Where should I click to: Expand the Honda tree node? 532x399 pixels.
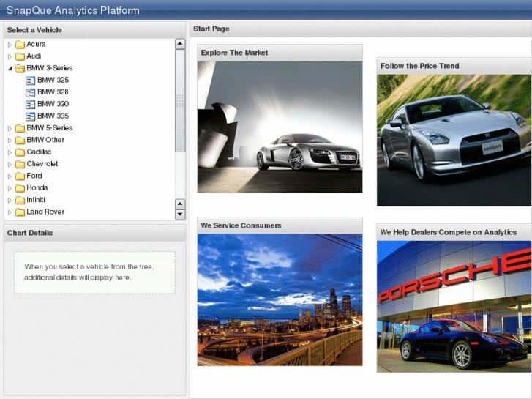pyautogui.click(x=10, y=188)
